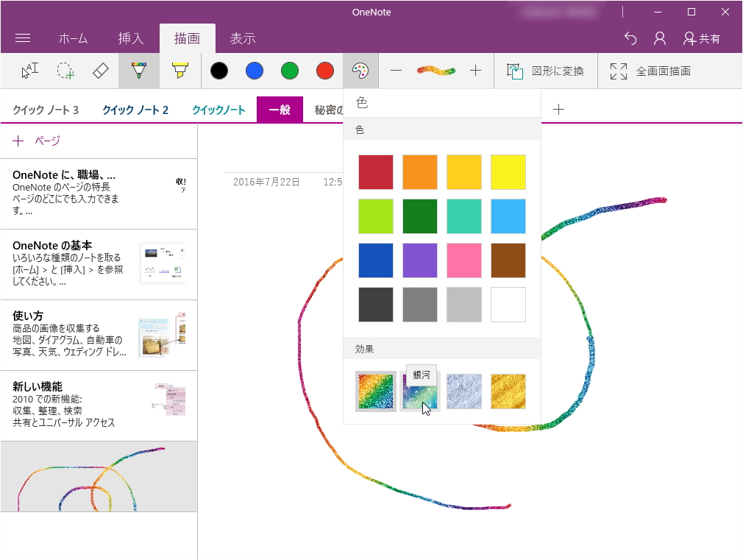Image resolution: width=743 pixels, height=560 pixels.
Task: Open the hamburger navigation menu
Action: coord(24,38)
